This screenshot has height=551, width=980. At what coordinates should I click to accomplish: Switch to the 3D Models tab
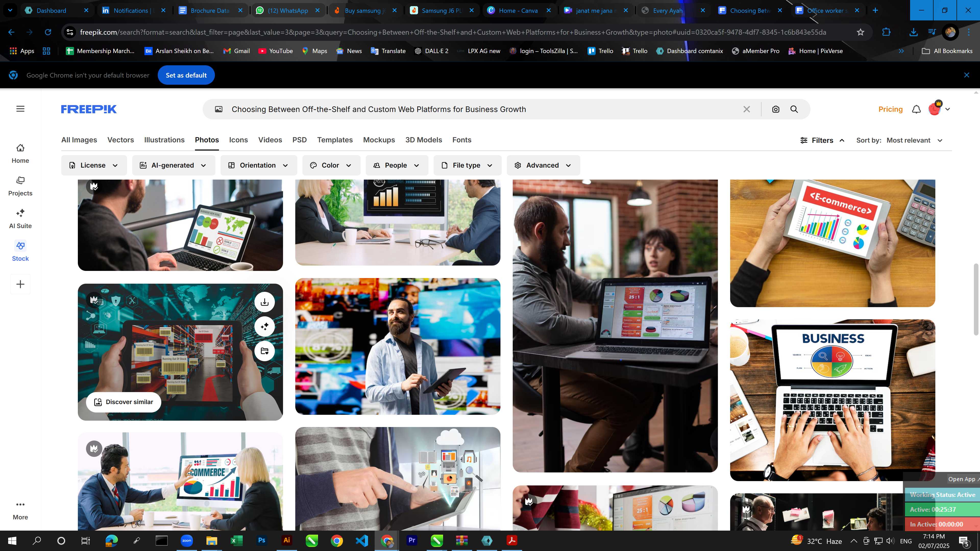pos(423,140)
